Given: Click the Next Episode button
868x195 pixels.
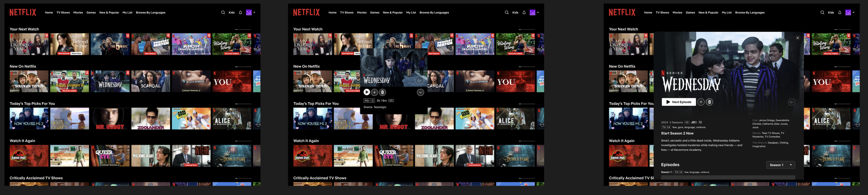Looking at the screenshot, I should click(679, 102).
